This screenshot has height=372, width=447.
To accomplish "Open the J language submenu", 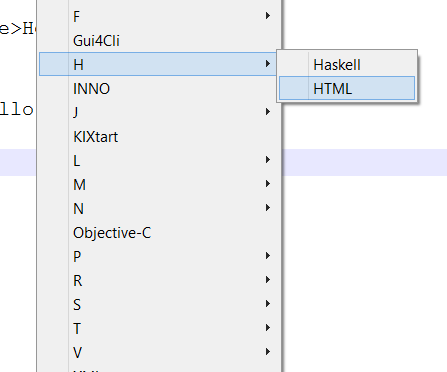I will [159, 112].
